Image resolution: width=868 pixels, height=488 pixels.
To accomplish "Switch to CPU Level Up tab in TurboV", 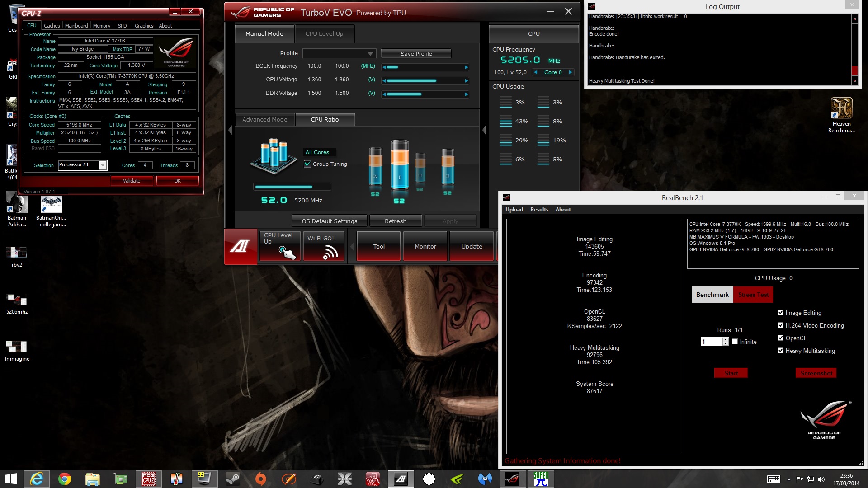I will [324, 34].
